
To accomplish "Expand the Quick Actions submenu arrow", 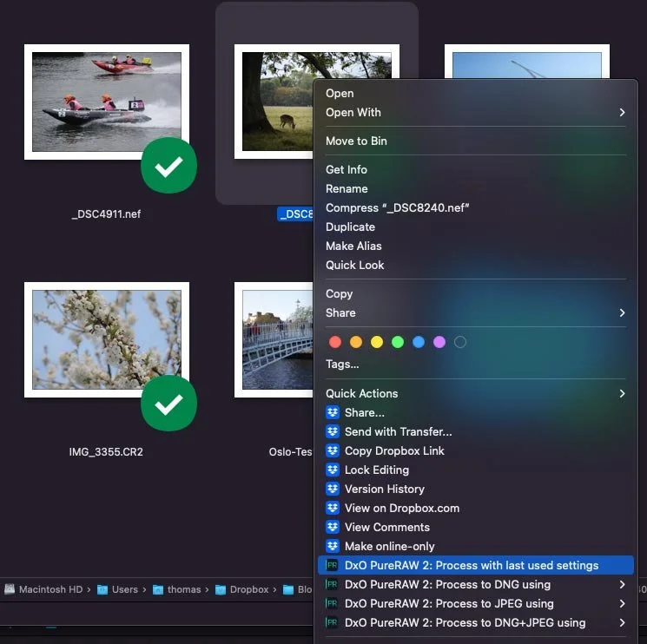I will 622,393.
